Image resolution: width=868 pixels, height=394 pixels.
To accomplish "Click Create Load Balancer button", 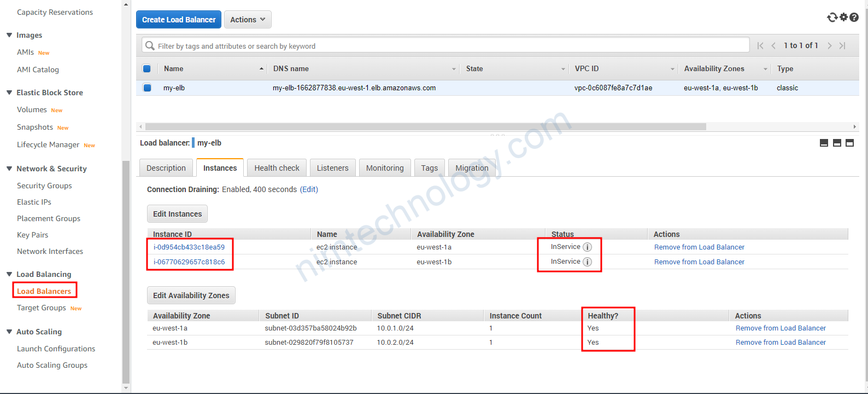I will pos(179,20).
